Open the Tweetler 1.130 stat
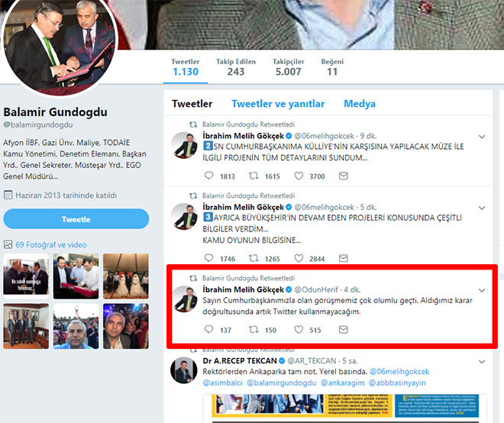Image resolution: width=504 pixels, height=423 pixels. 185,67
